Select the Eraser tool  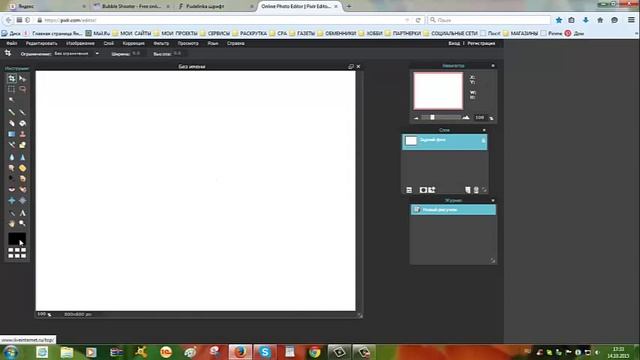[x=11, y=123]
